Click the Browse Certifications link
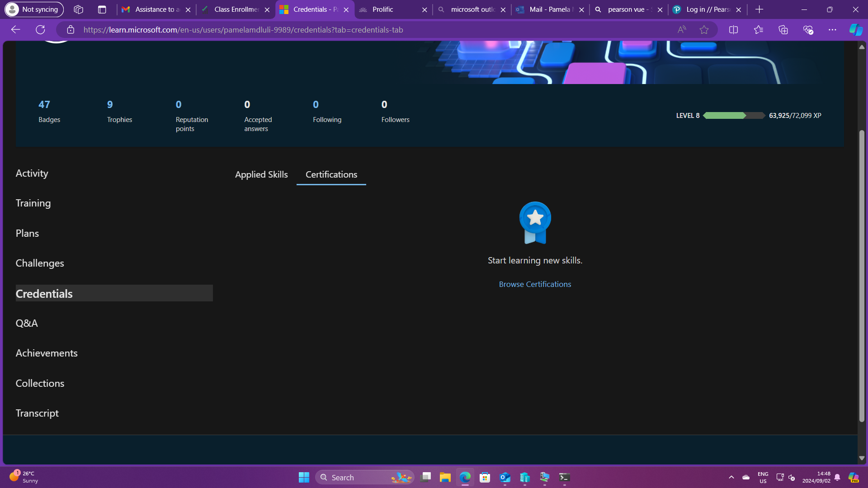The height and width of the screenshot is (488, 868). coord(535,284)
